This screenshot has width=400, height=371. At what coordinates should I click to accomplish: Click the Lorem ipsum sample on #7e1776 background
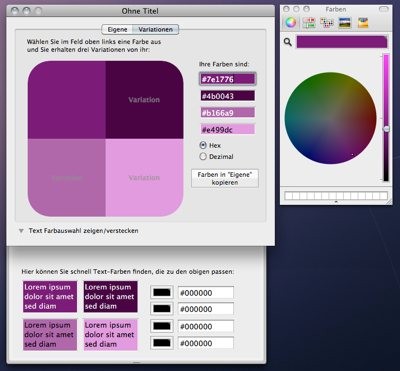click(50, 296)
